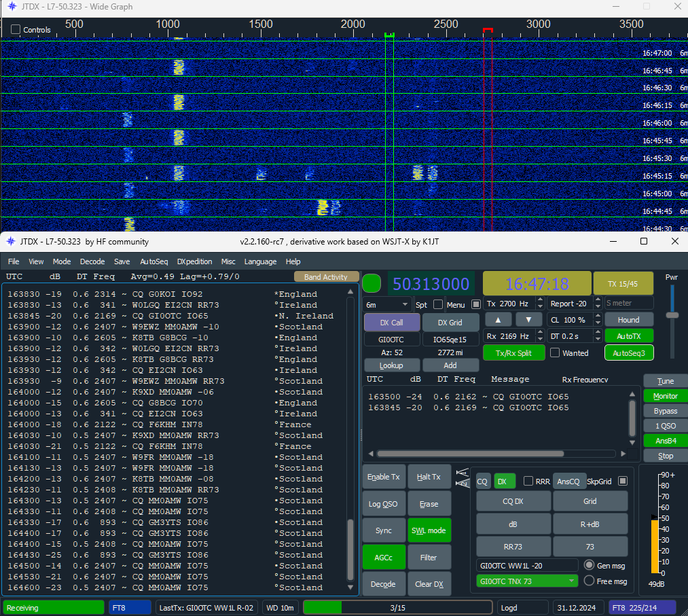The height and width of the screenshot is (616, 688).
Task: Click the Band Activity list scroll-up arrow
Action: click(350, 291)
